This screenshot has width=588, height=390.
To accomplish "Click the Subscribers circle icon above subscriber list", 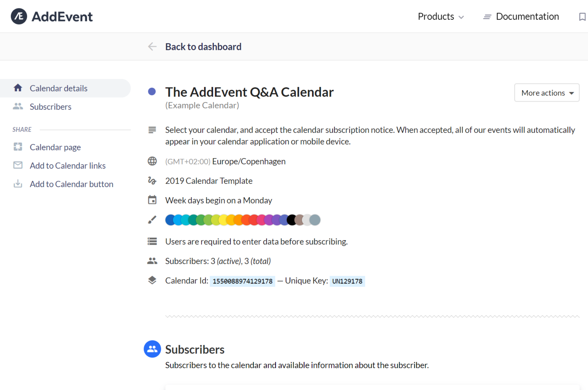I will (152, 349).
